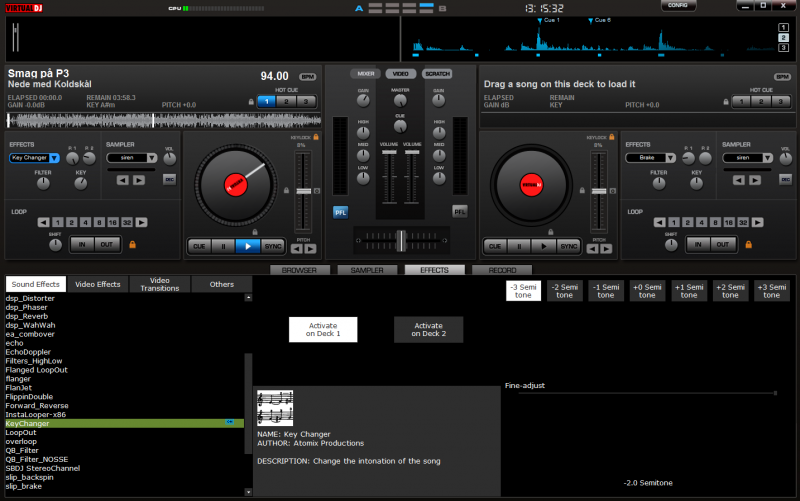Select dsp_Reverb in effects list
The image size is (800, 501).
pos(27,316)
